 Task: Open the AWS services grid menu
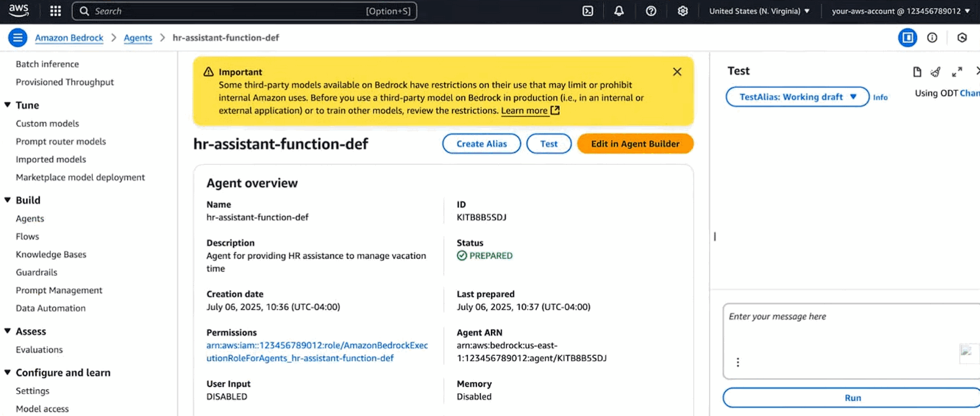point(56,11)
